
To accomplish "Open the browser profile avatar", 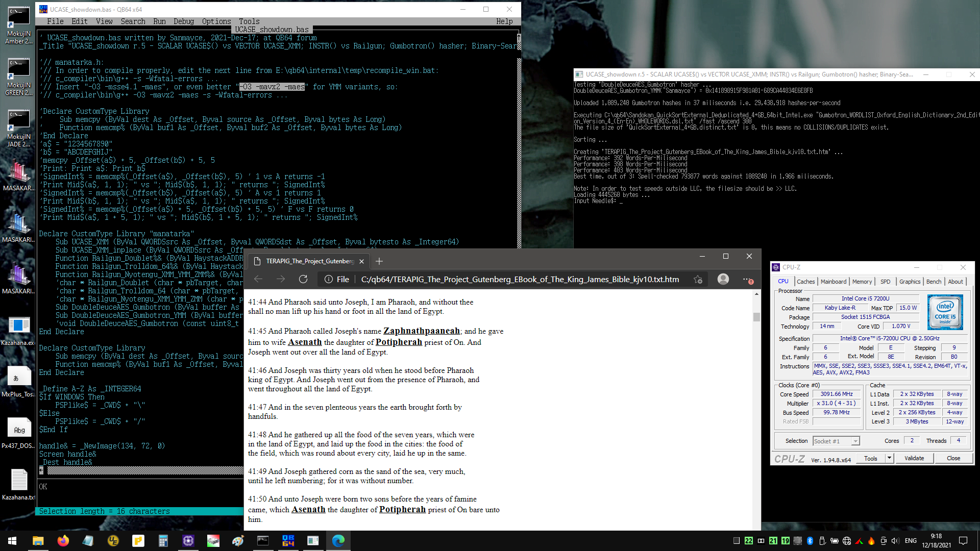I will (723, 279).
